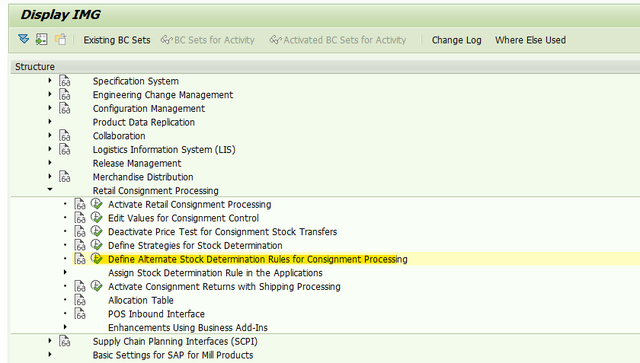This screenshot has width=640, height=363.
Task: Run the Deactivate Price Test activity icon
Action: click(x=97, y=231)
